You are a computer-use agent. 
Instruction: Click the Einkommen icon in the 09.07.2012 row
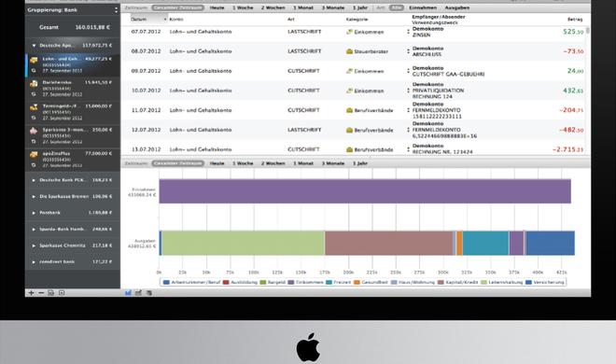[x=349, y=71]
